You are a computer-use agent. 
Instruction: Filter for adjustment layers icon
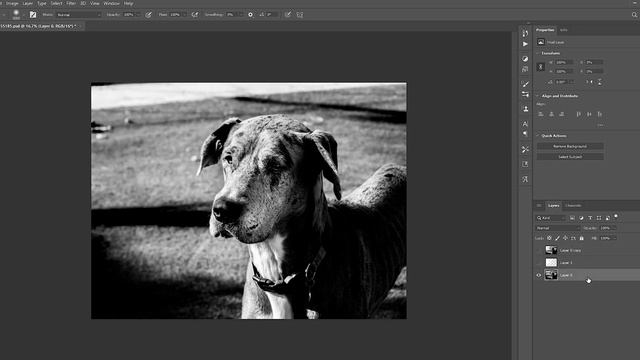(581, 218)
